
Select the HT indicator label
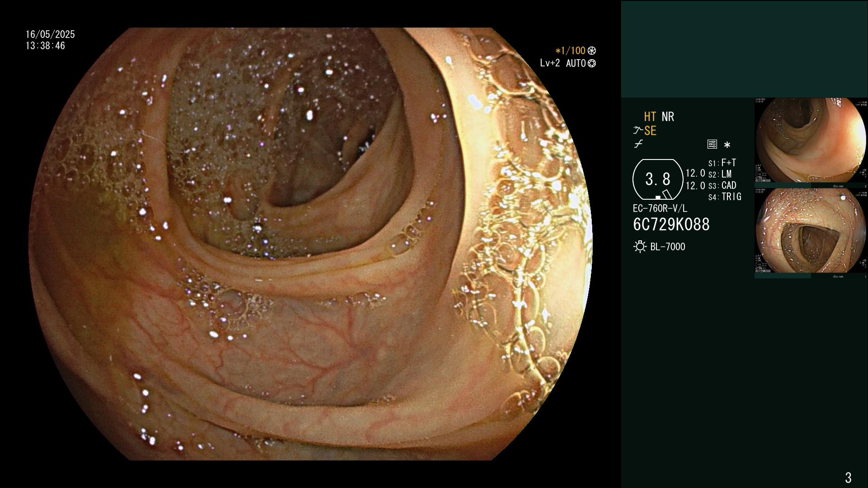(x=650, y=117)
